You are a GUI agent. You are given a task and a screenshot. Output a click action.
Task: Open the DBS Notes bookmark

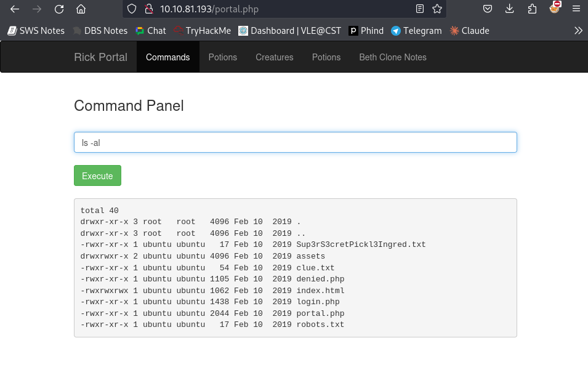click(x=100, y=31)
